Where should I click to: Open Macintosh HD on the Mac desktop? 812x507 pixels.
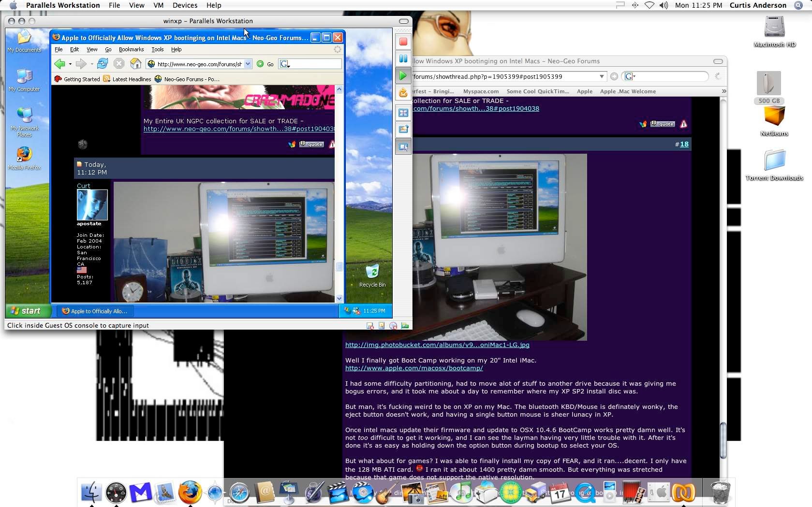774,32
